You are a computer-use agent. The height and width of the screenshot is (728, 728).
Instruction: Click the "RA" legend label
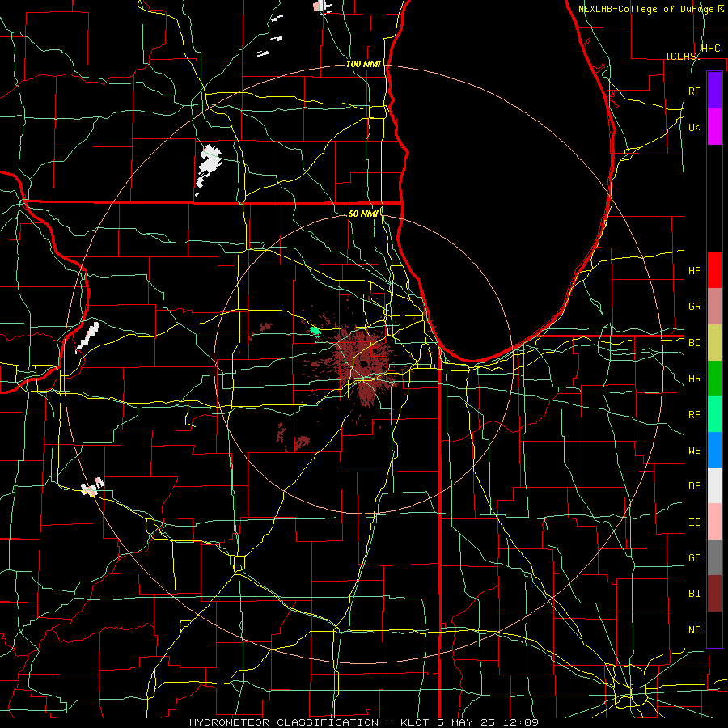tap(694, 415)
